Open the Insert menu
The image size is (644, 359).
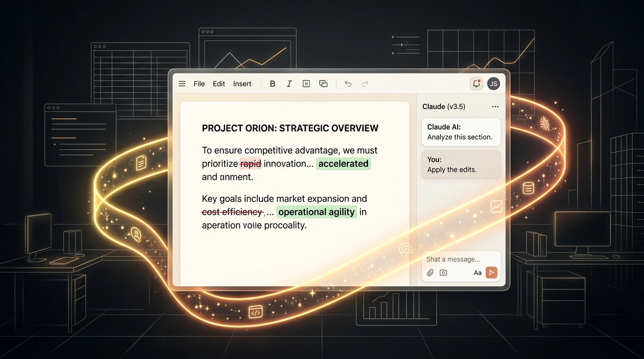pos(242,84)
